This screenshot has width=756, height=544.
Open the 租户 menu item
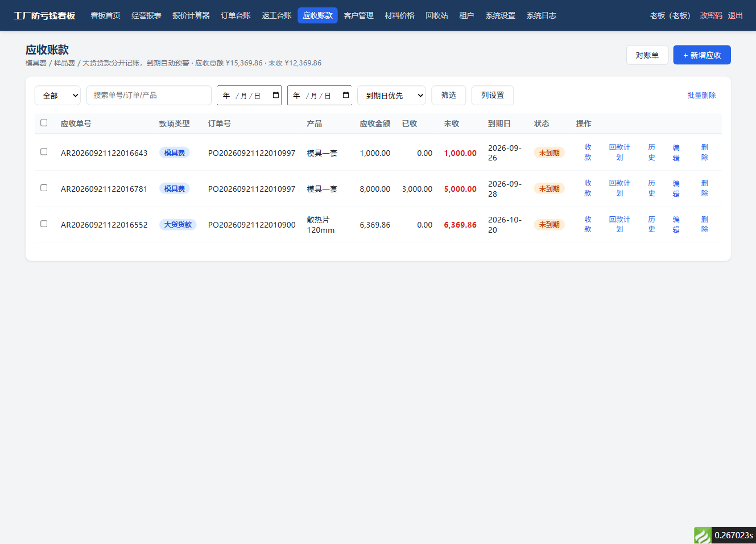(x=466, y=15)
